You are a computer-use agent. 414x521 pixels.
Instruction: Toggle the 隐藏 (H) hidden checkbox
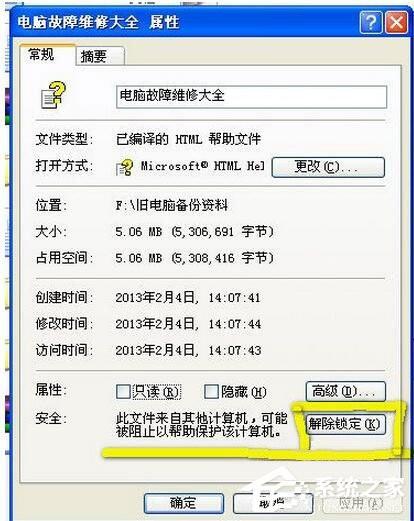pyautogui.click(x=211, y=392)
